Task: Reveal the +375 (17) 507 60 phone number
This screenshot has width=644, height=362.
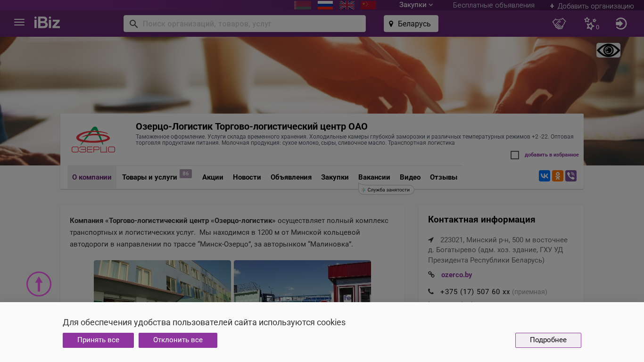Action: click(x=475, y=292)
